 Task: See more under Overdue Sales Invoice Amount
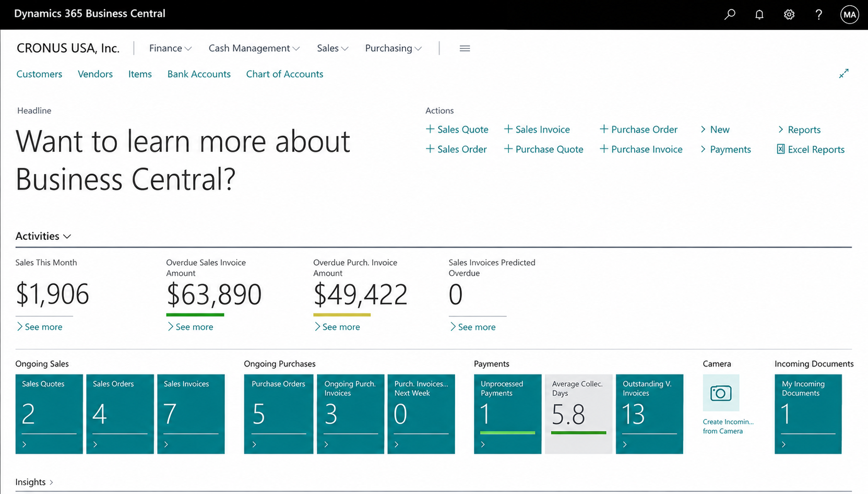tap(190, 327)
